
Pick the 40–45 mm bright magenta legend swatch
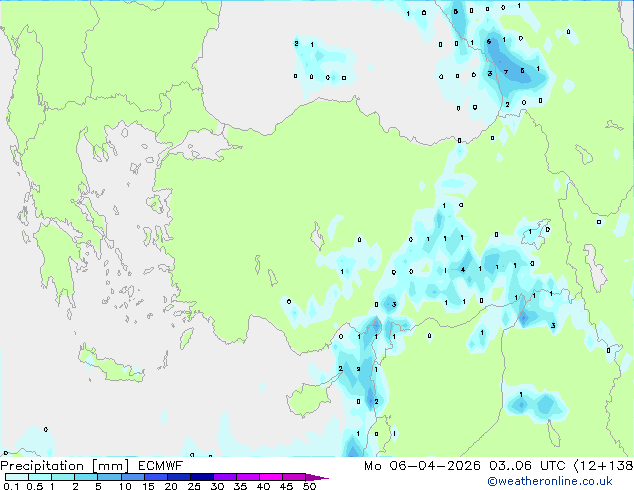271,477
